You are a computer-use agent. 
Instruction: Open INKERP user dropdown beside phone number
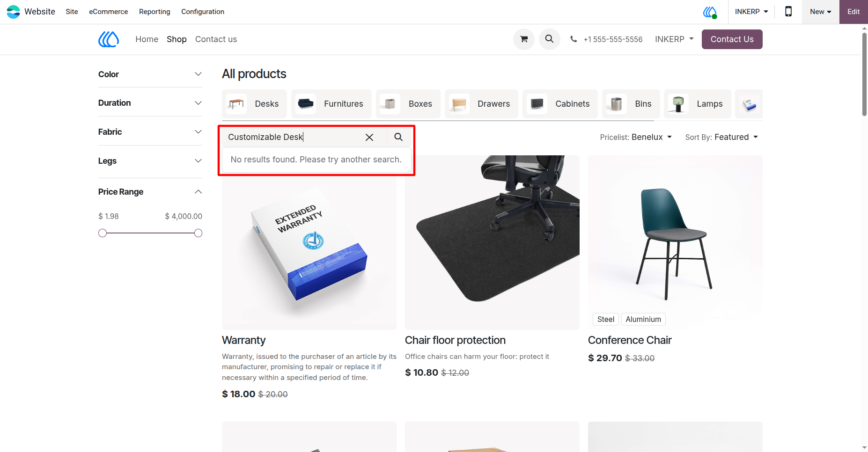pyautogui.click(x=674, y=39)
